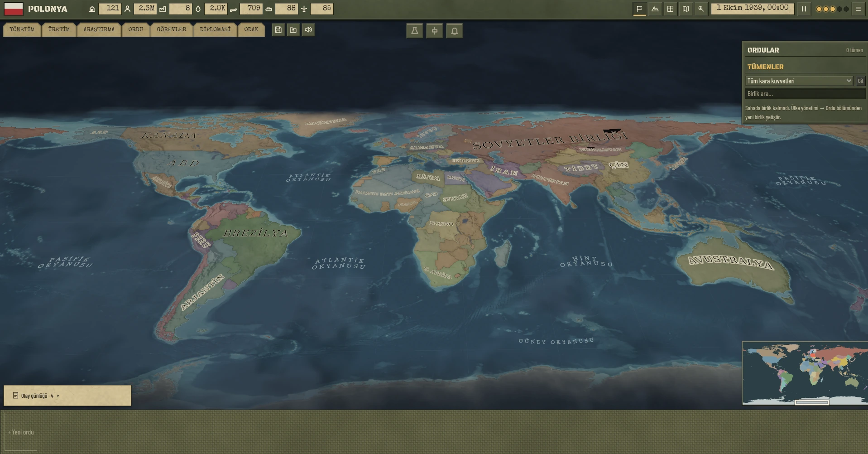The height and width of the screenshot is (454, 868).
Task: Select the folded map view mode
Action: [x=686, y=9]
